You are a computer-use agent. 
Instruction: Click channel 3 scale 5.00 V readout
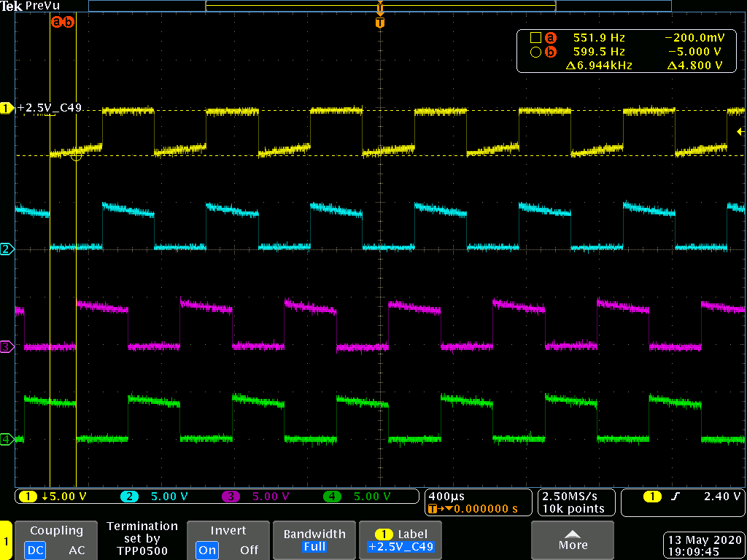[x=270, y=497]
